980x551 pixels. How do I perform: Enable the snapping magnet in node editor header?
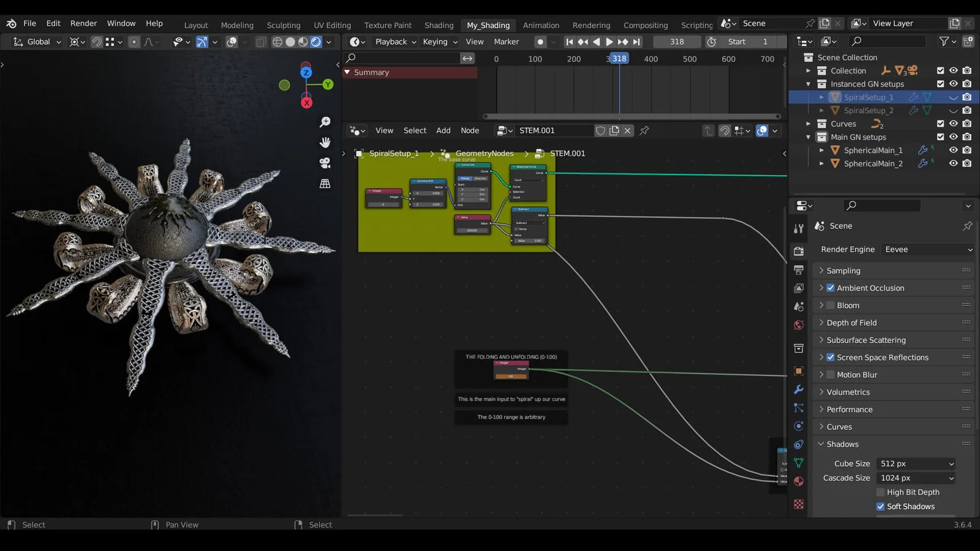click(725, 130)
